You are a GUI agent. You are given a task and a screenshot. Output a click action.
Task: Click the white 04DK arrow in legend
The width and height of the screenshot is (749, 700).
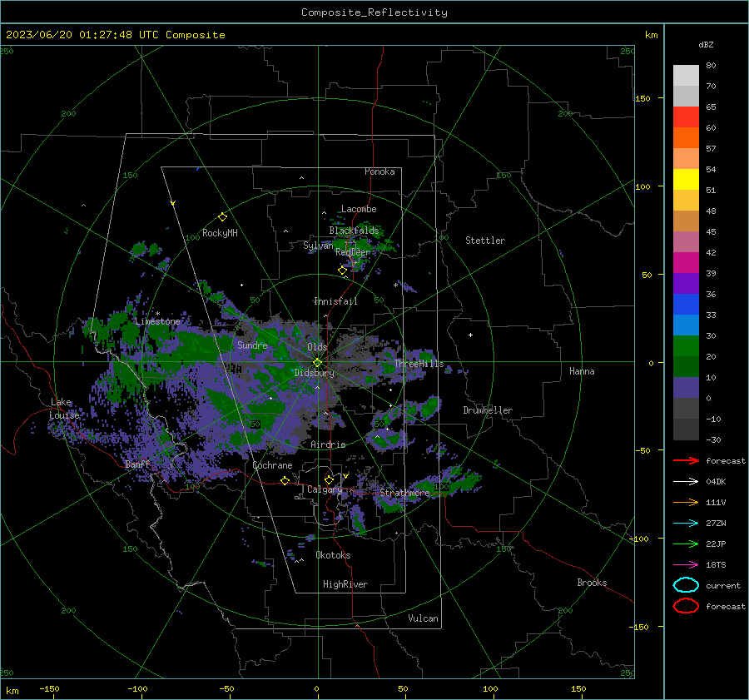(686, 482)
